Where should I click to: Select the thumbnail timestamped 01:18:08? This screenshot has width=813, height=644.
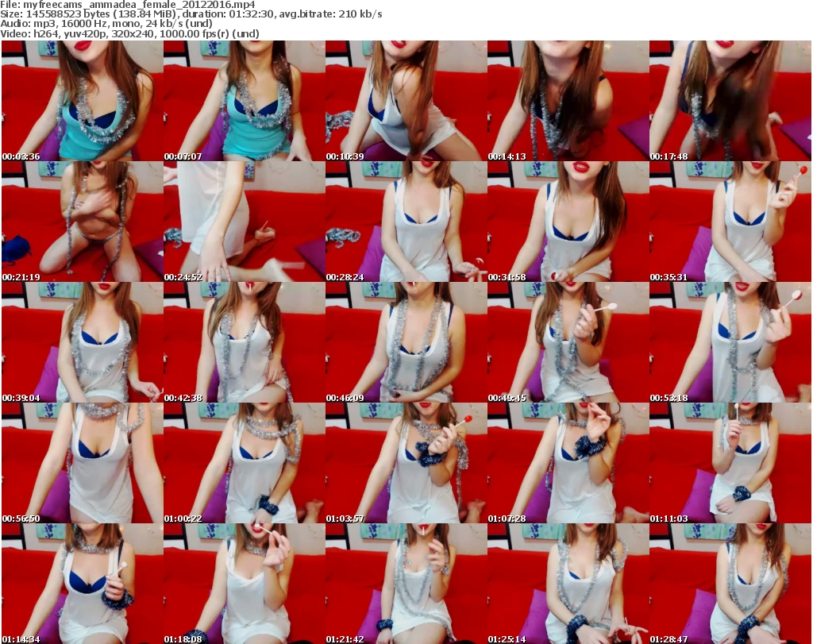pos(245,584)
